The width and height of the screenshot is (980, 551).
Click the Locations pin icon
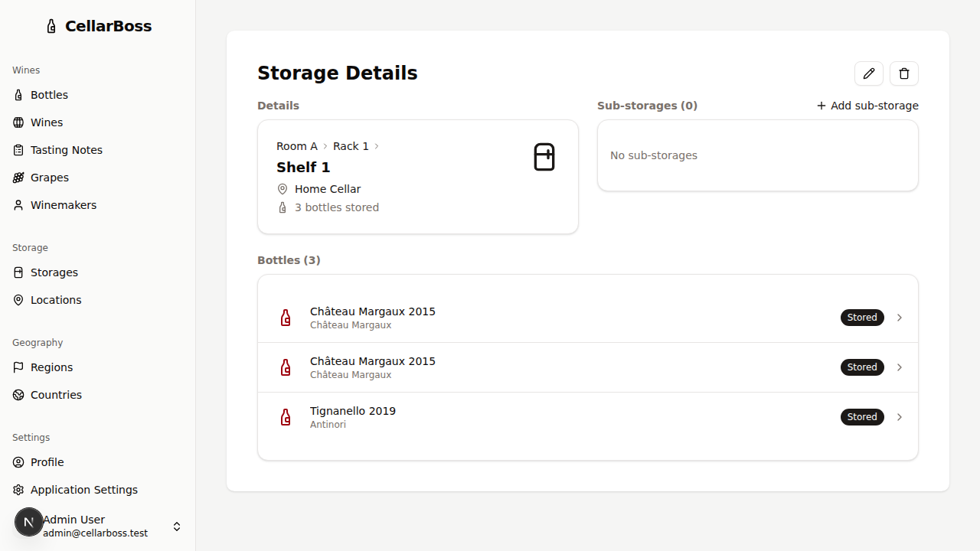click(18, 299)
